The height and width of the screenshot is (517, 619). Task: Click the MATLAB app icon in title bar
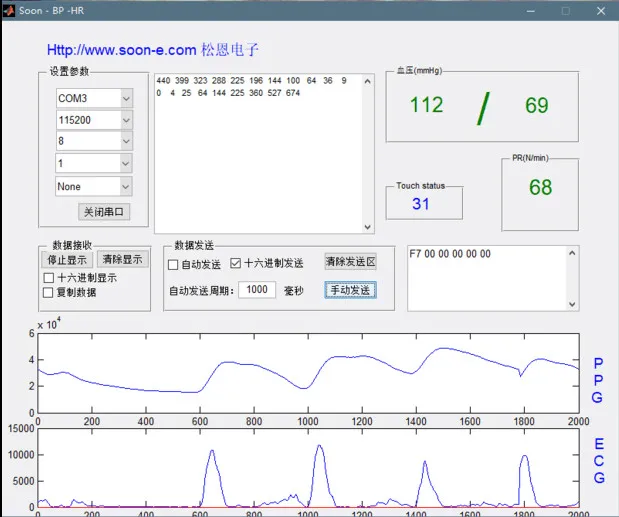coord(8,11)
